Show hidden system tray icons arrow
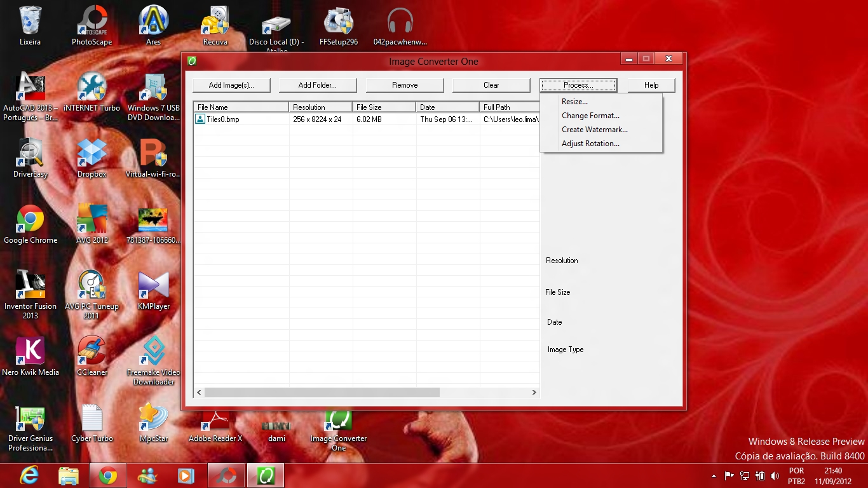Screen dimensions: 868x488 (714, 476)
